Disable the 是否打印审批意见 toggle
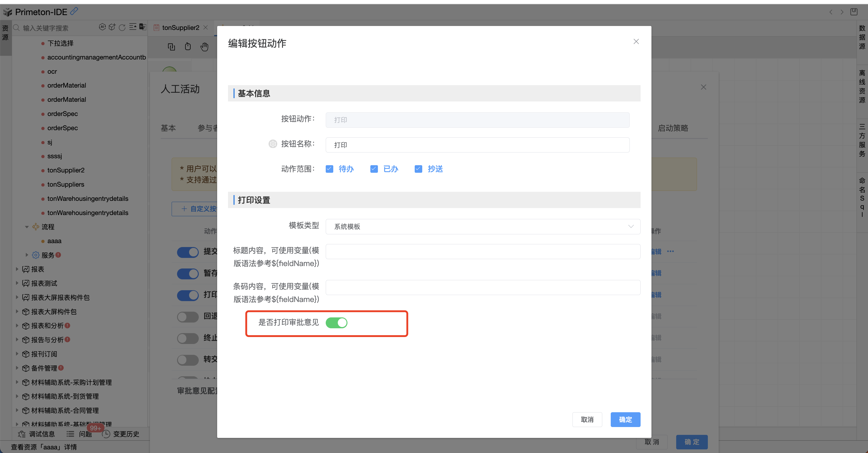Image resolution: width=868 pixels, height=453 pixels. 337,323
